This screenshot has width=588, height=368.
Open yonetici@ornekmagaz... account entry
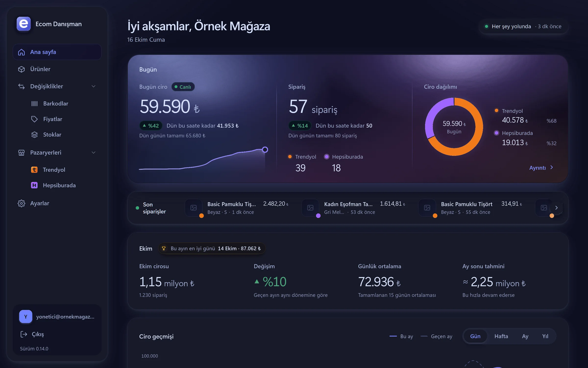pyautogui.click(x=57, y=316)
